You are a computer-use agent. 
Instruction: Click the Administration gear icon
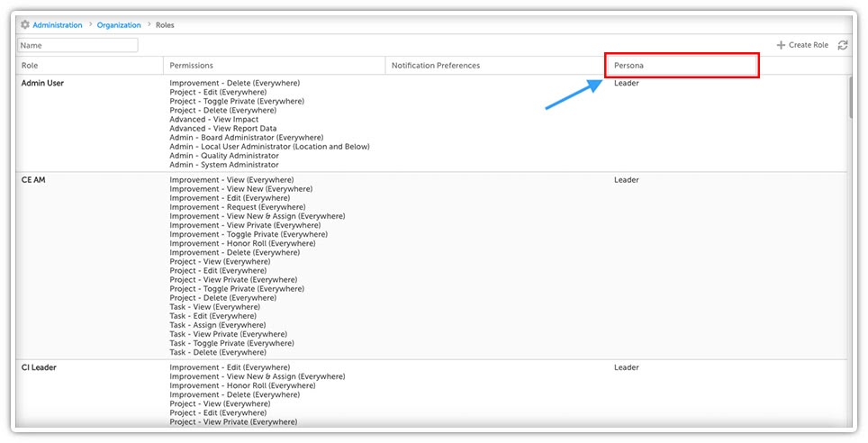[x=25, y=25]
